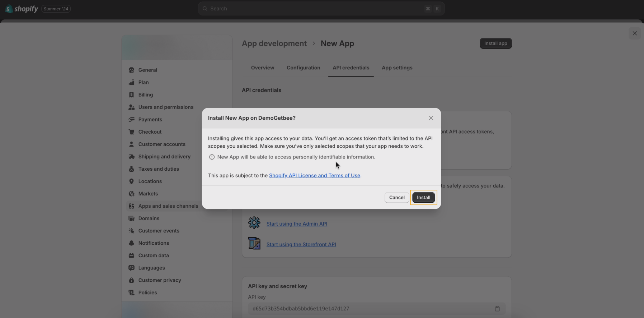Switch to the Overview tab
This screenshot has width=644, height=318.
pyautogui.click(x=263, y=68)
